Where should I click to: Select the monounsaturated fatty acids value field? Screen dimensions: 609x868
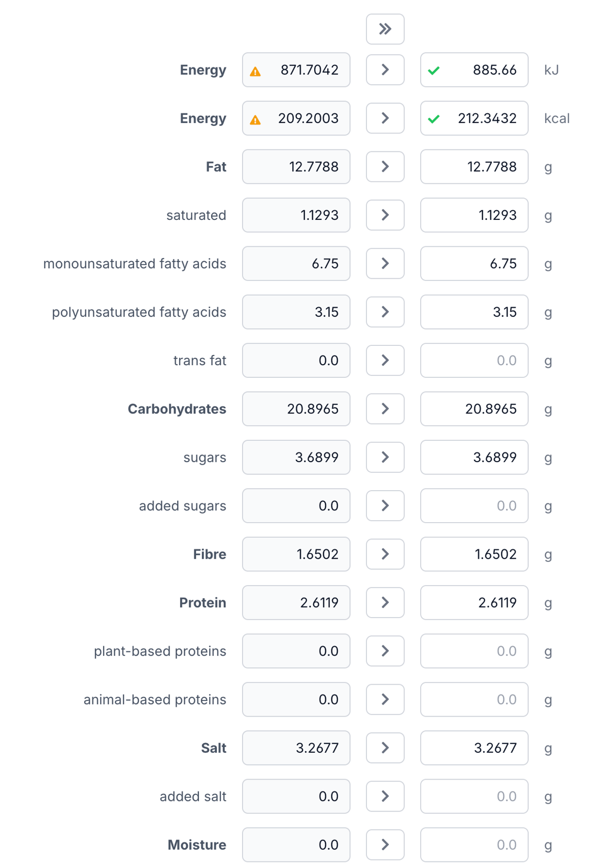[x=296, y=264]
